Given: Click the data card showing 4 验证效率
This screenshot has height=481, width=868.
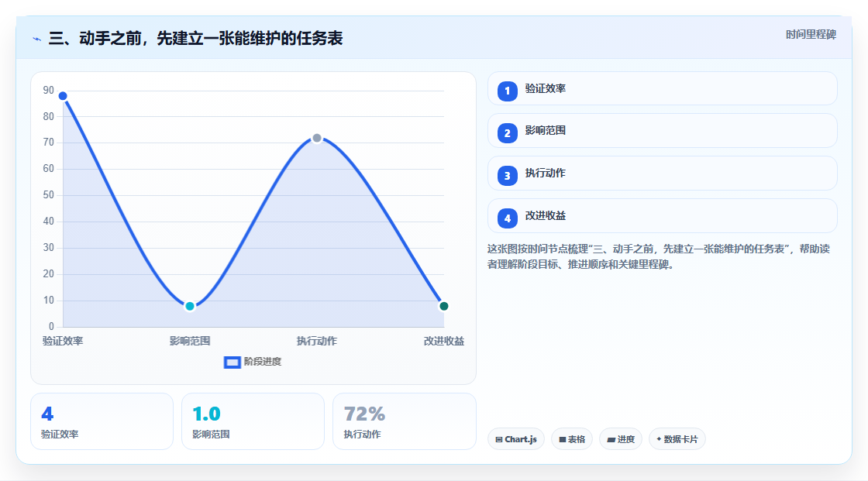Looking at the screenshot, I should [x=102, y=421].
